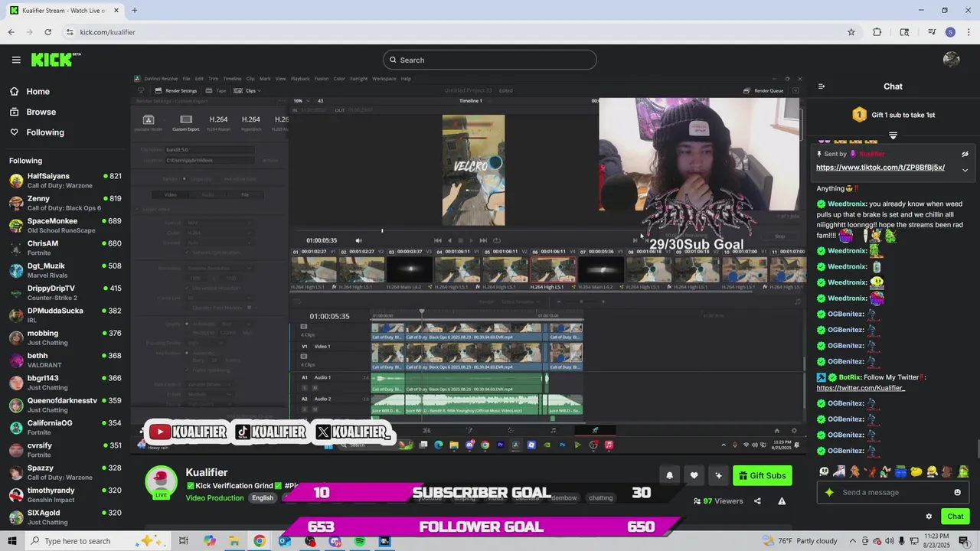Click the Kick search box
Viewport: 980px width, 551px height.
tap(490, 60)
